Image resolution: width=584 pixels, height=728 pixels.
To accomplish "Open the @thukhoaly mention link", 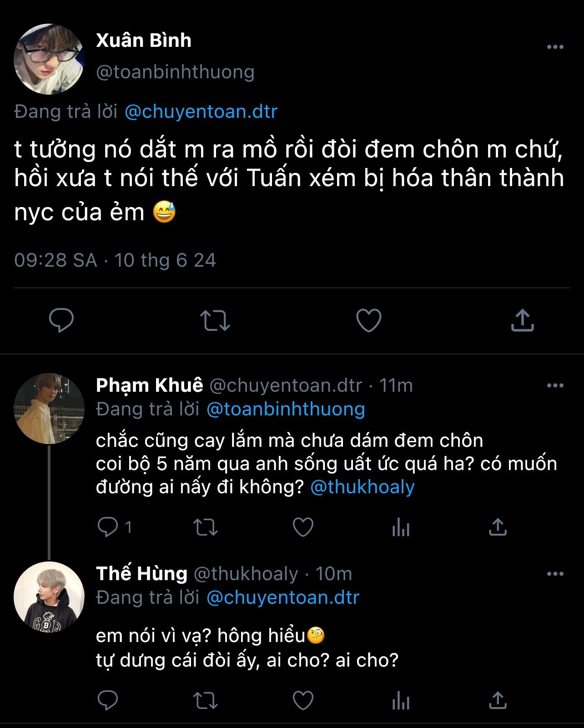I will pyautogui.click(x=362, y=487).
